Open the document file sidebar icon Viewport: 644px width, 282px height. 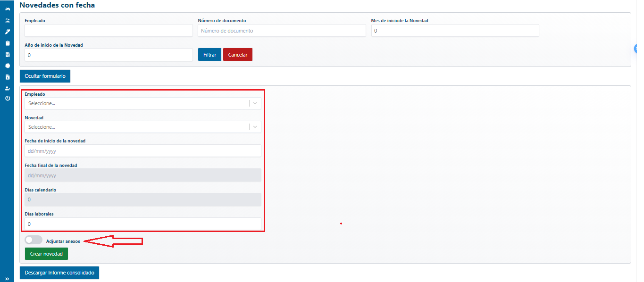7,54
